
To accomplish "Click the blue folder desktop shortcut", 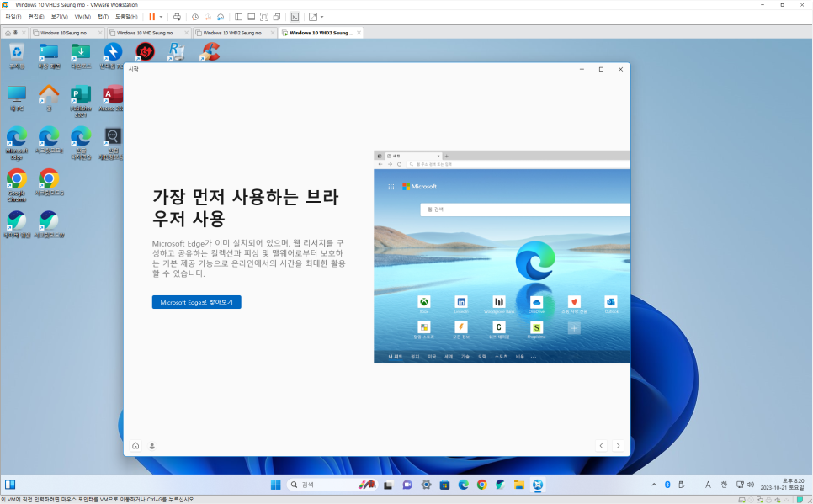I will 49,56.
